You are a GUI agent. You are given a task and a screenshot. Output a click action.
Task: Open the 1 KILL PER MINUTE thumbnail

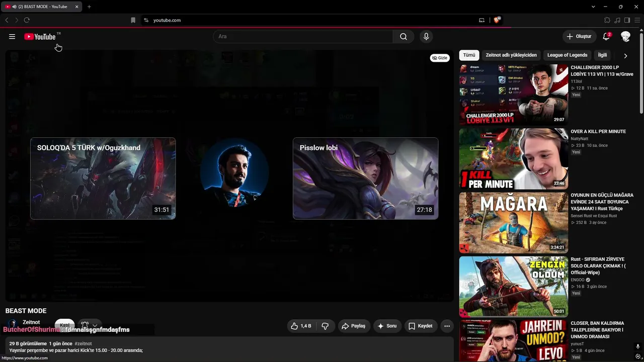pyautogui.click(x=514, y=158)
